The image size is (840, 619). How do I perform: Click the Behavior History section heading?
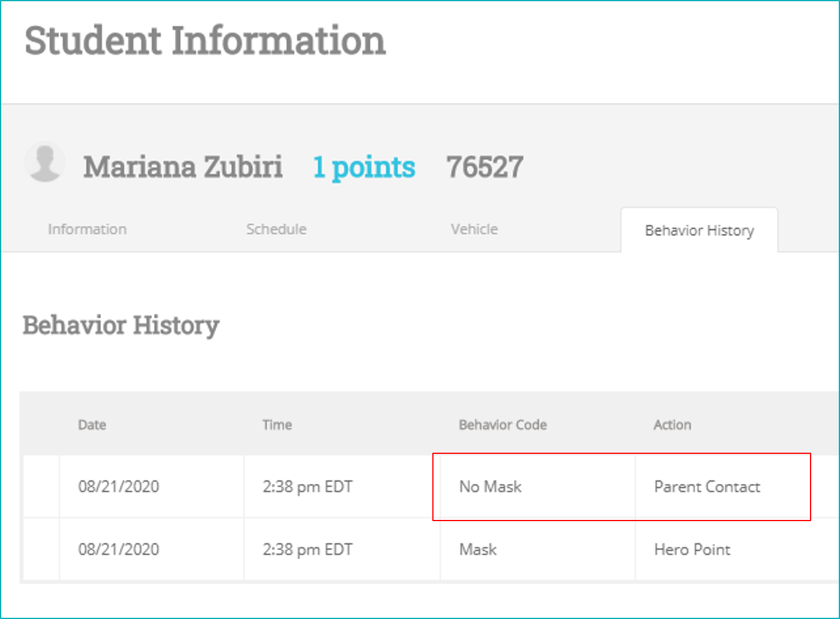(121, 325)
